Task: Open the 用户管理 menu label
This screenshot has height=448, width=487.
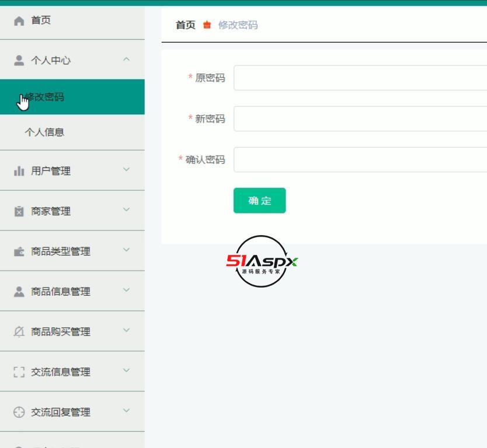Action: [51, 171]
